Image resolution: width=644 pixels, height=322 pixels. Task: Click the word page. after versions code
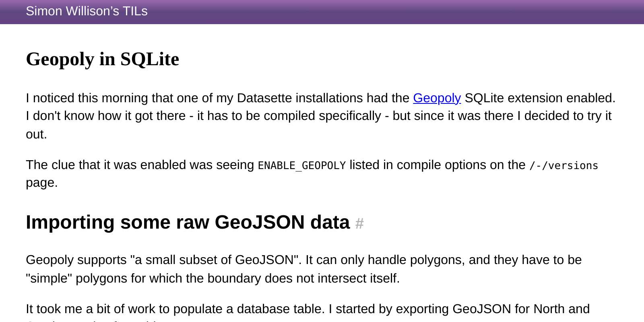click(42, 183)
